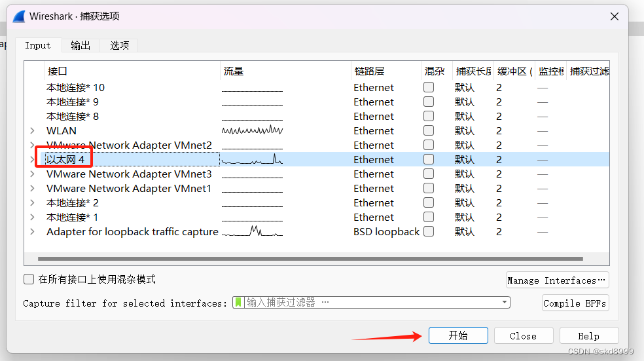Image resolution: width=644 pixels, height=361 pixels.
Task: Expand the loopback traffic capture row
Action: point(32,231)
